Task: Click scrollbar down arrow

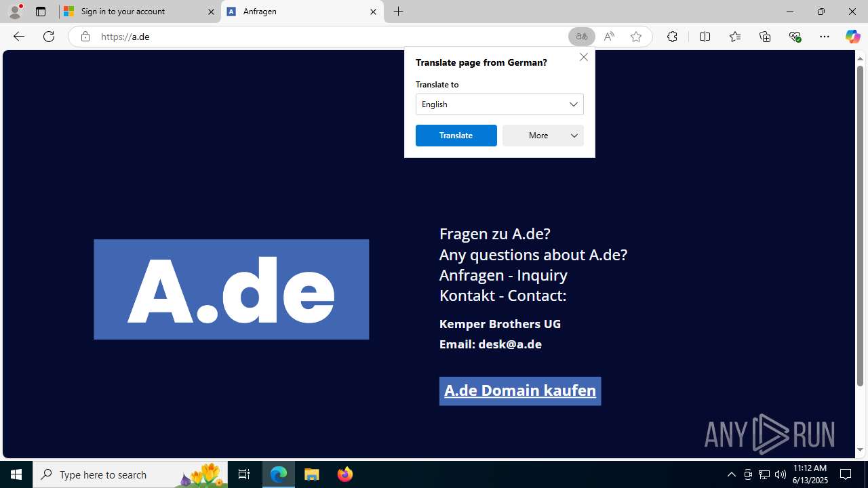Action: (x=860, y=450)
